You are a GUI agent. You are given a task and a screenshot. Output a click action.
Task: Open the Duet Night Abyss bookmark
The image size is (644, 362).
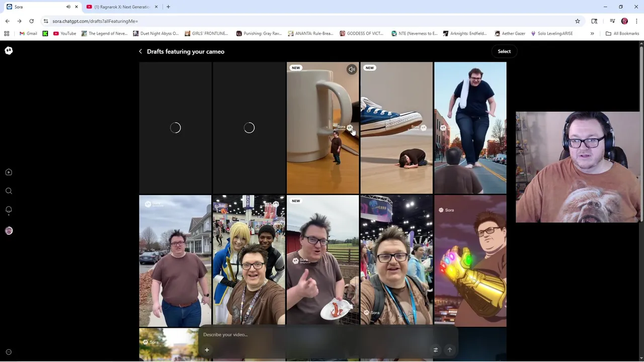(156, 34)
